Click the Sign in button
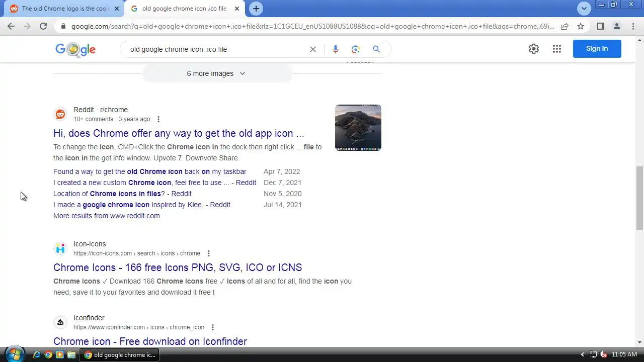The height and width of the screenshot is (362, 644). tap(597, 49)
